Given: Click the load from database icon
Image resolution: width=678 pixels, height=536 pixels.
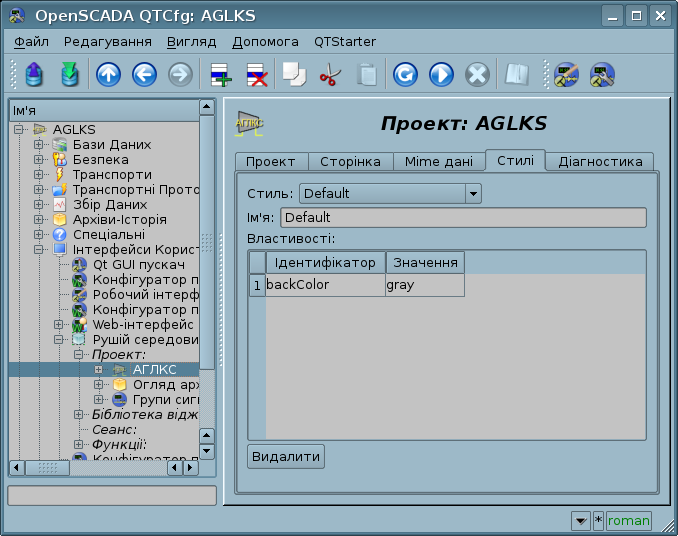Looking at the screenshot, I should 35,74.
